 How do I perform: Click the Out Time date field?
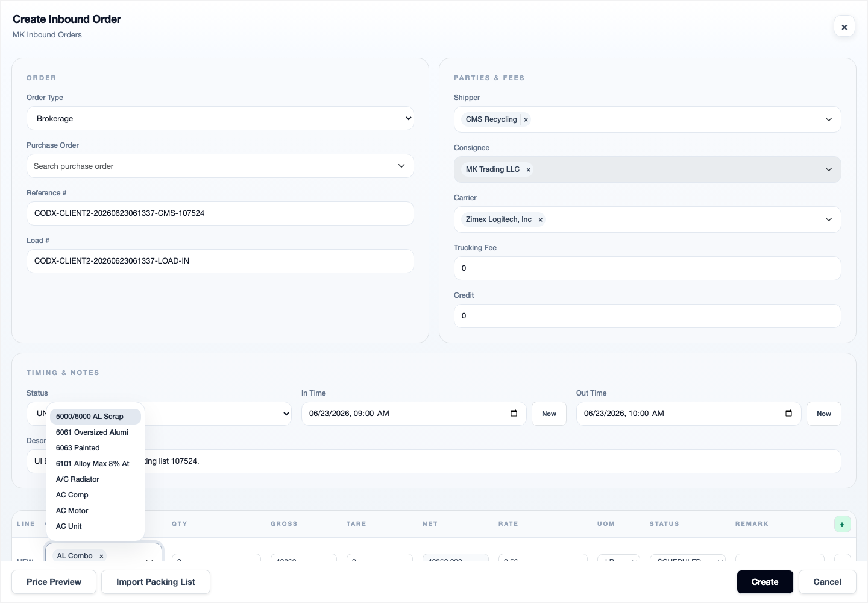click(689, 414)
